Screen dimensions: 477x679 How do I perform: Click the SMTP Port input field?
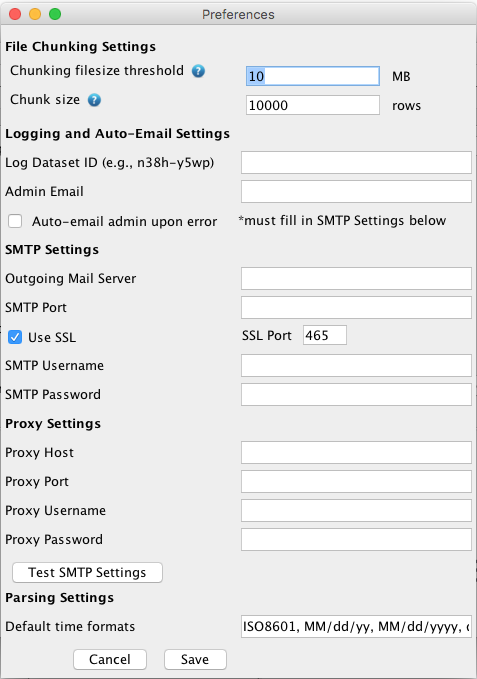coord(356,307)
